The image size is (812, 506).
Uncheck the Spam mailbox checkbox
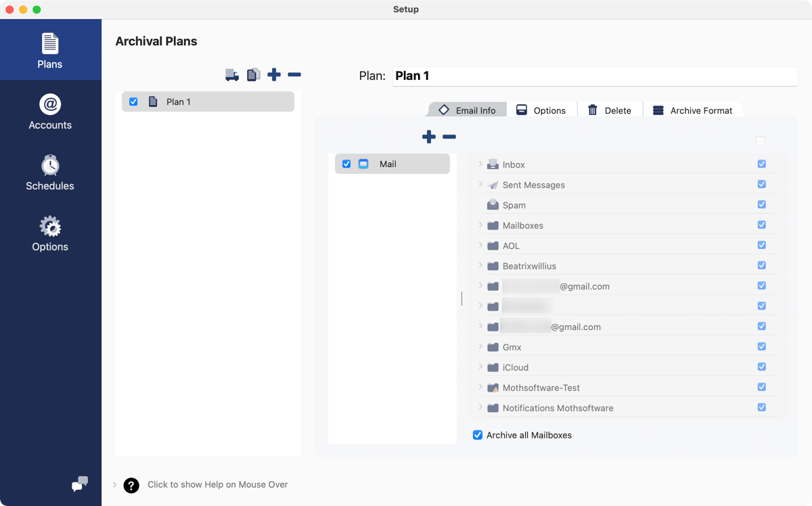coord(762,204)
